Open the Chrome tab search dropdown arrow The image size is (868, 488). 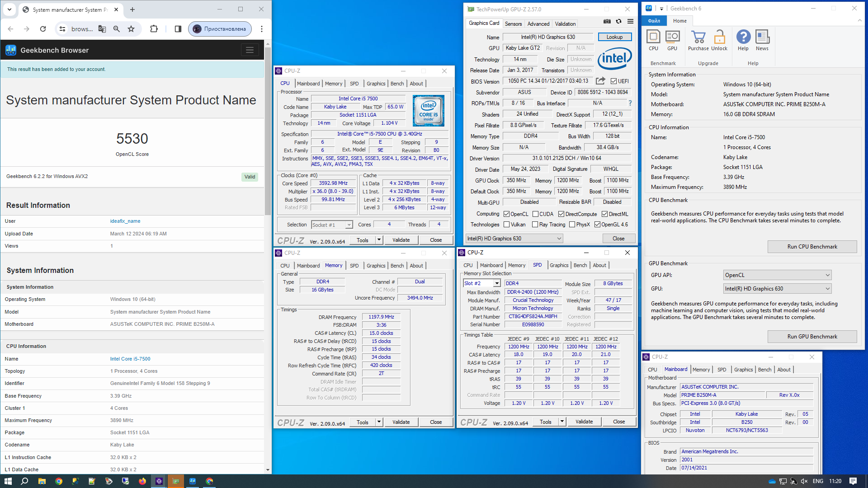(9, 9)
